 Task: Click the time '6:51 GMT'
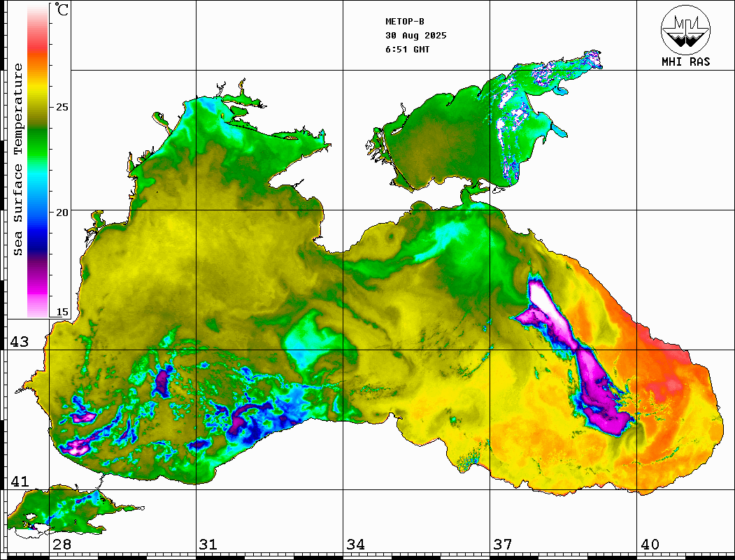pos(408,50)
